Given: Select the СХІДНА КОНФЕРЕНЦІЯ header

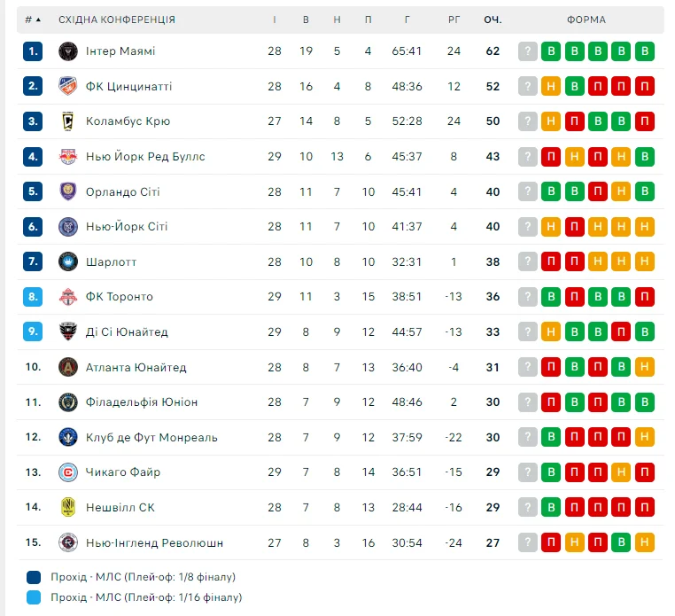Looking at the screenshot, I should (117, 19).
